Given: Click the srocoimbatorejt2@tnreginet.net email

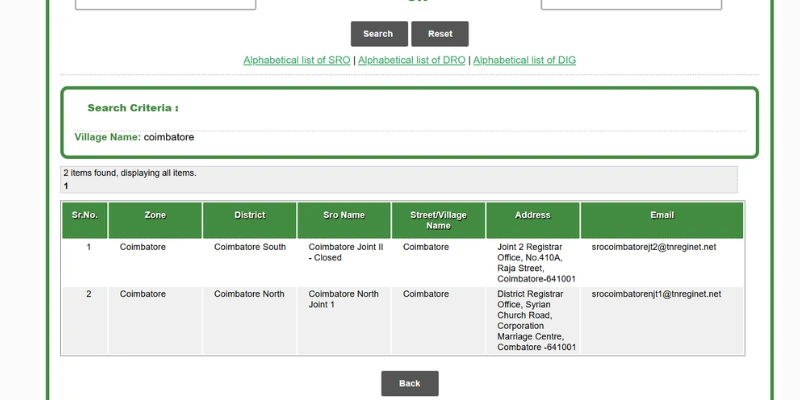Looking at the screenshot, I should point(654,247).
